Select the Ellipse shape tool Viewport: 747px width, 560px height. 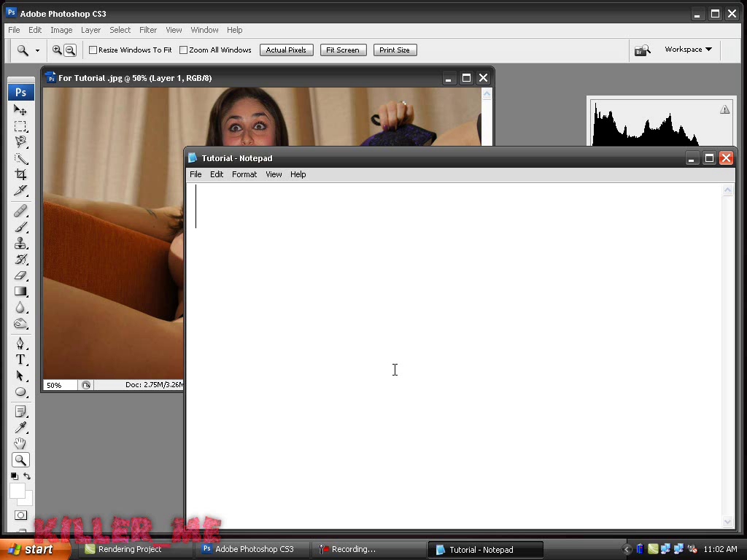(x=20, y=392)
